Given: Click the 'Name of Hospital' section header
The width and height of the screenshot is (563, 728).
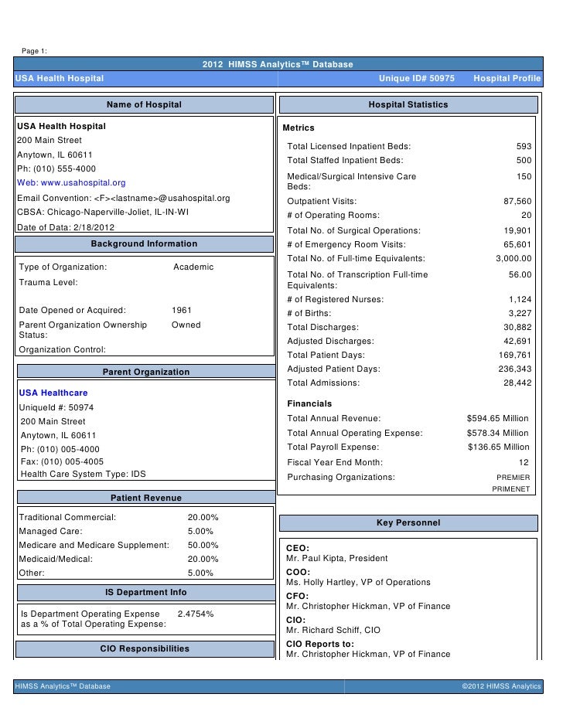Looking at the screenshot, I should (144, 104).
